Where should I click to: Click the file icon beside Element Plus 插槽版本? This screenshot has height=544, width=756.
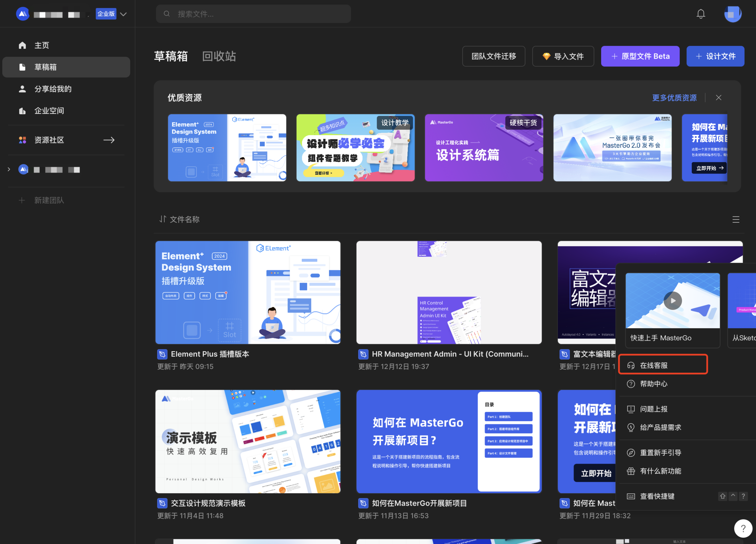[x=162, y=354]
